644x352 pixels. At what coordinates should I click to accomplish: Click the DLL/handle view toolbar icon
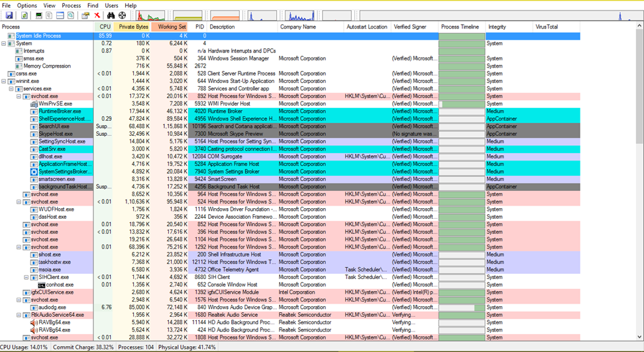[71, 16]
